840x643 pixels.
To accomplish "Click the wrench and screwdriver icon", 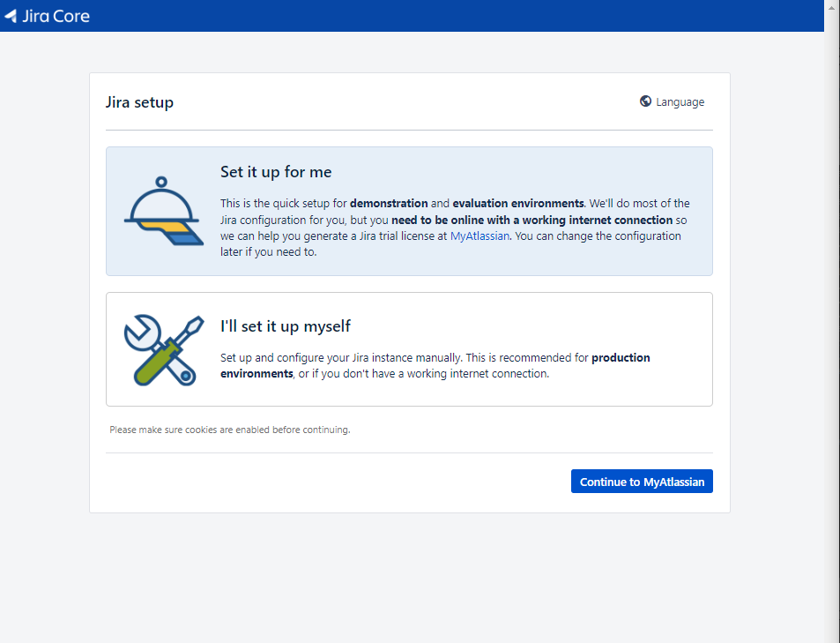I will click(x=163, y=349).
